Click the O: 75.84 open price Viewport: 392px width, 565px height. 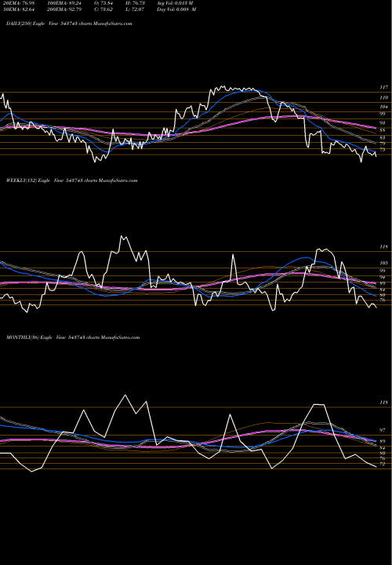point(105,3)
